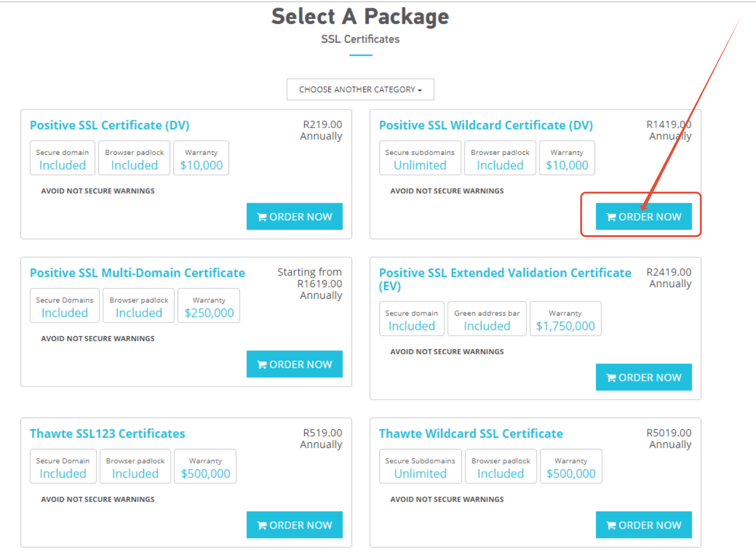Click Avoid Not Secure Warnings in Thawte Wildcard card
The height and width of the screenshot is (555, 756).
(x=447, y=499)
